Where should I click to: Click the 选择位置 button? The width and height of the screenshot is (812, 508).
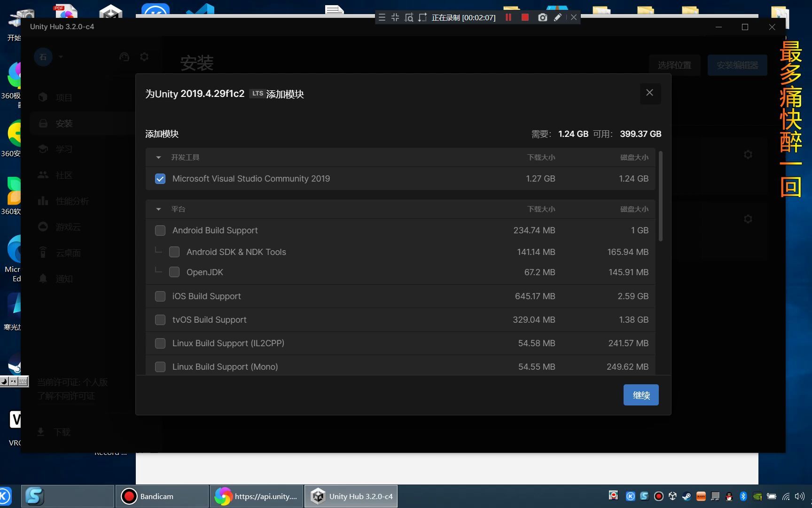(x=674, y=65)
